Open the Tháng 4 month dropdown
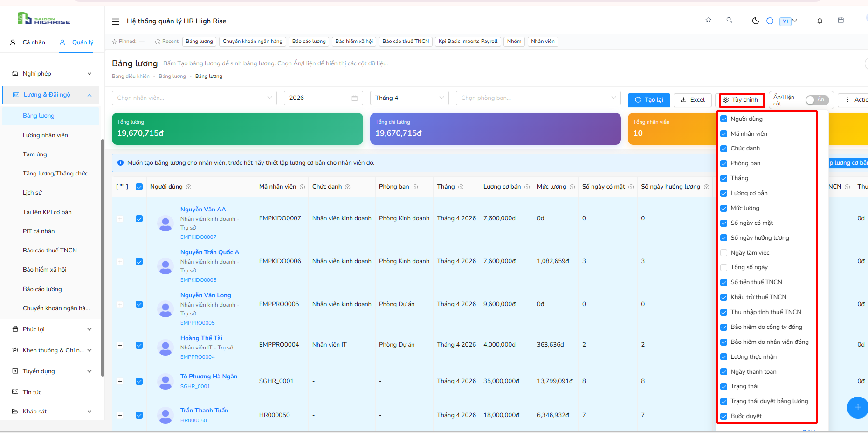 point(409,98)
